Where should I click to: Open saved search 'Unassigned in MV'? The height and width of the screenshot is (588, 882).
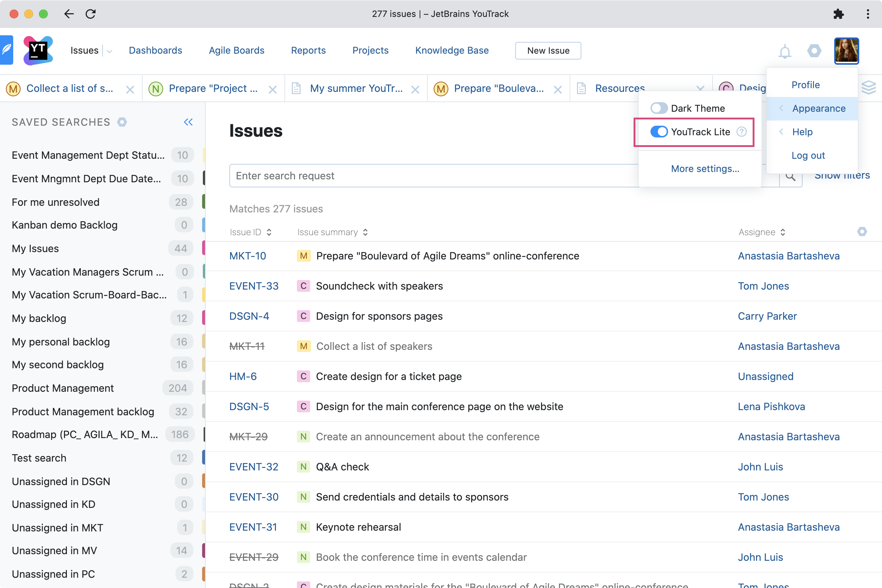pos(54,551)
